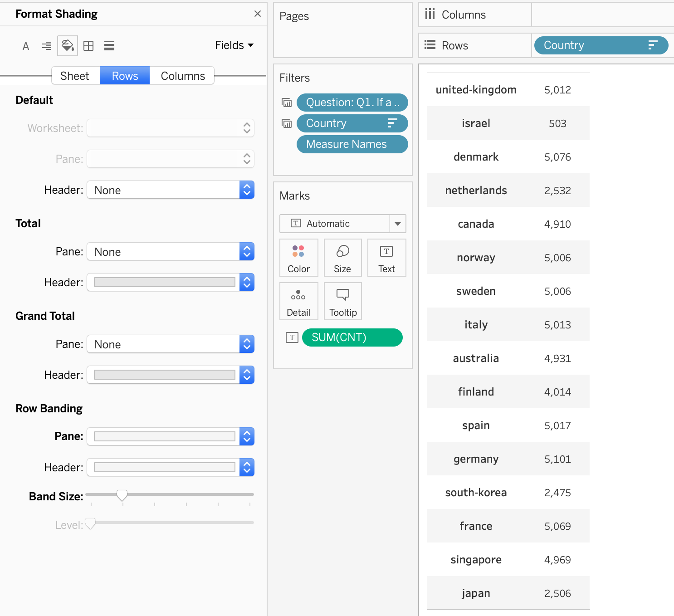Open the Lines formatting icon
Screen dimensions: 674x616
pyautogui.click(x=109, y=46)
